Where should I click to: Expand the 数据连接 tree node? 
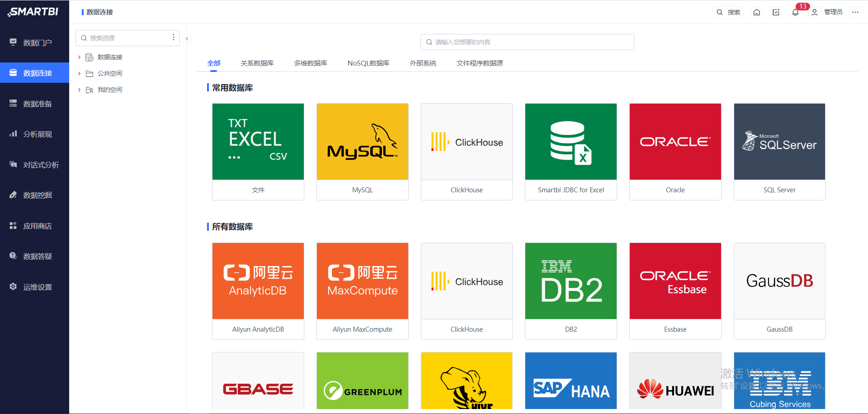click(x=79, y=57)
